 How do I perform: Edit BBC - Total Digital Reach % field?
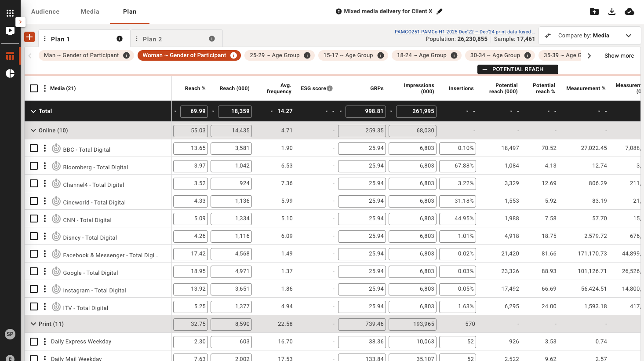pyautogui.click(x=190, y=148)
